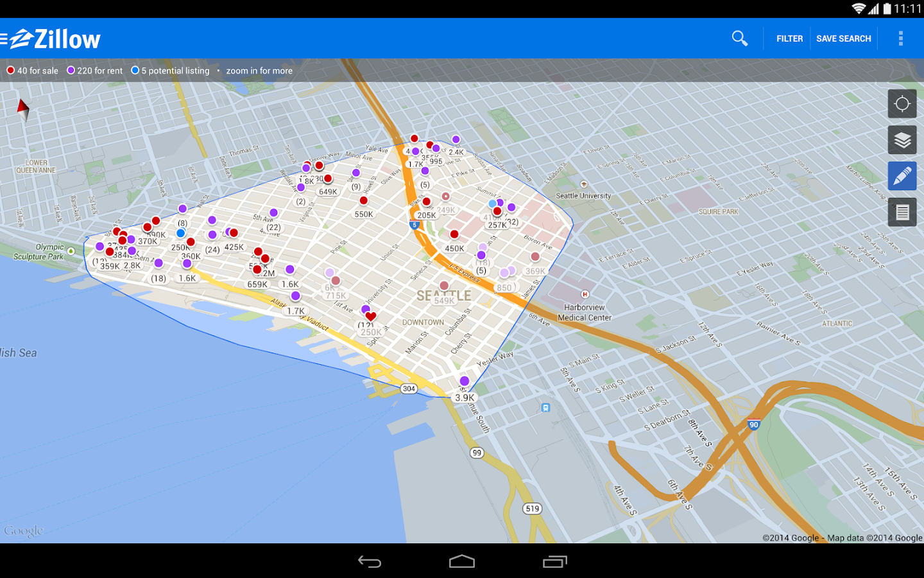Select the 205K price marker
The image size is (924, 578).
click(427, 215)
